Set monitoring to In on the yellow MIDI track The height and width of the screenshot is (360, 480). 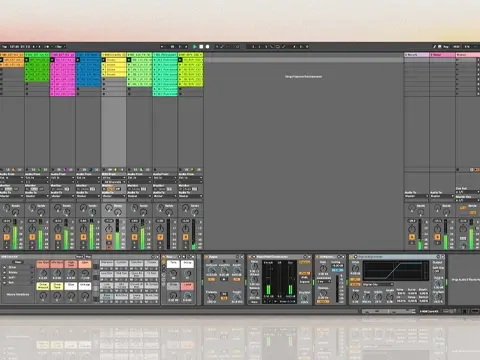pos(105,189)
